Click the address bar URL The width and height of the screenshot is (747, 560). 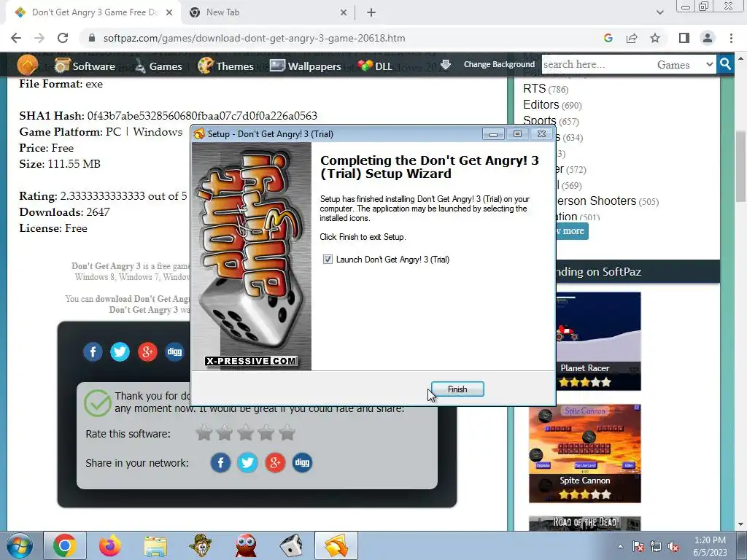tap(254, 38)
